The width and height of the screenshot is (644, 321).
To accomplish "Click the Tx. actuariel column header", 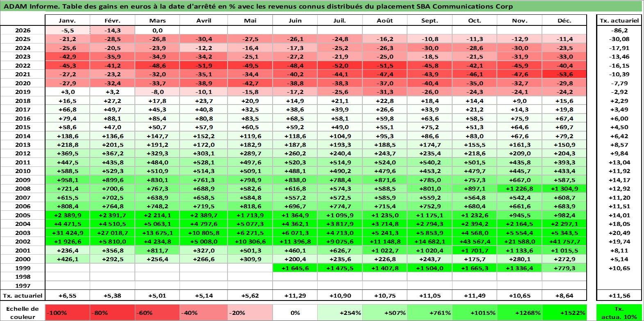I will (619, 20).
